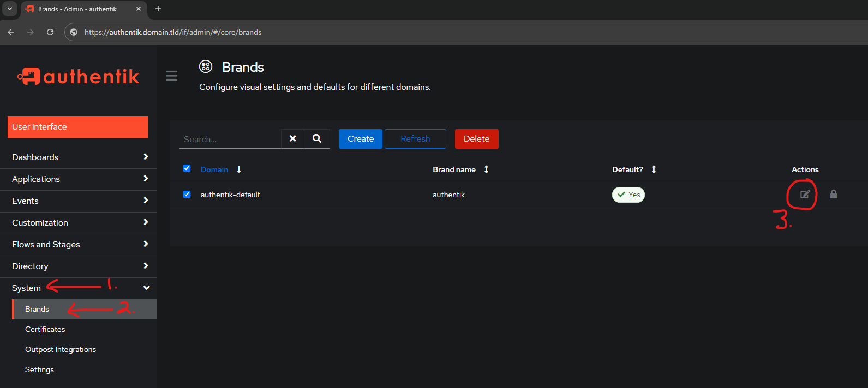Viewport: 868px width, 388px height.
Task: Uncheck the authentik-default row checkbox
Action: (x=187, y=194)
